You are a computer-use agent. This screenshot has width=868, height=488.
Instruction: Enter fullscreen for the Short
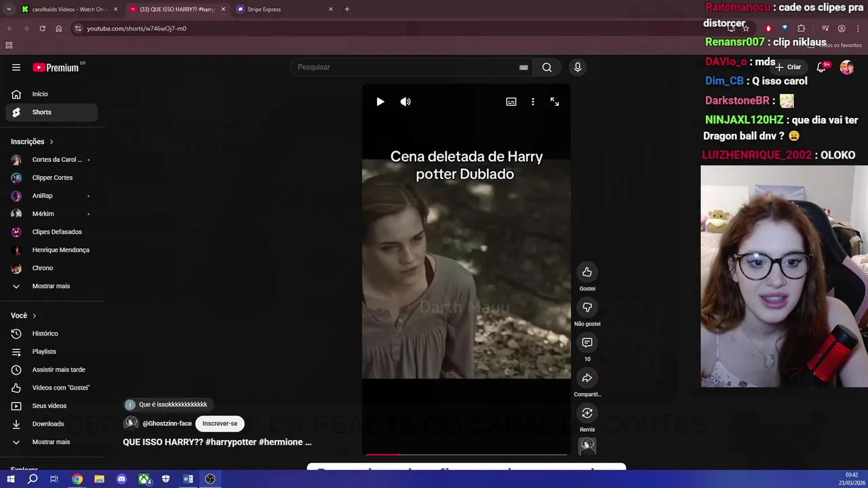(555, 102)
